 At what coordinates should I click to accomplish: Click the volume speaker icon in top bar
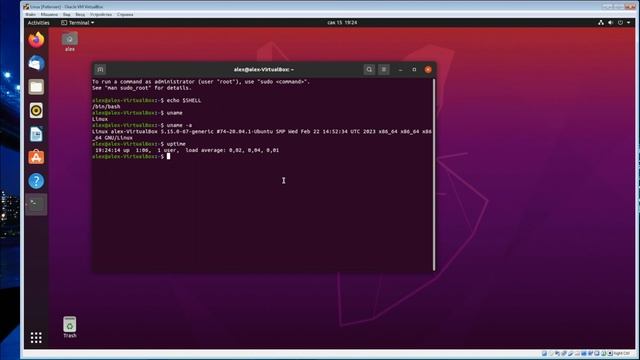click(x=611, y=23)
